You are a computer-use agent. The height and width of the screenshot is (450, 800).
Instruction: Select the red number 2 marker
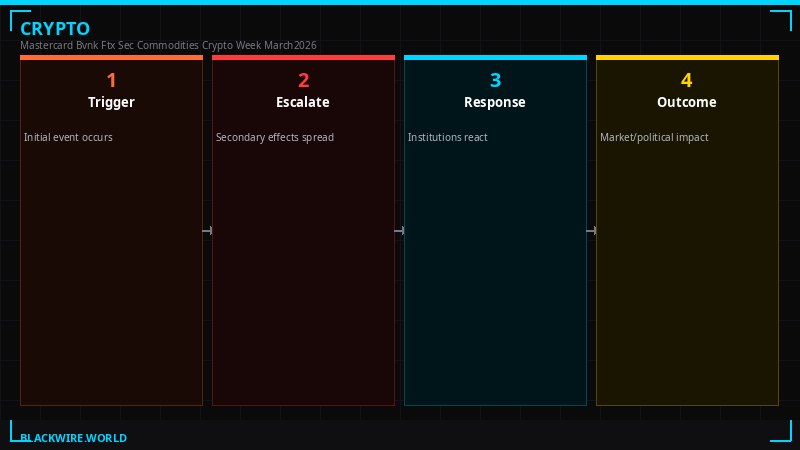303,81
